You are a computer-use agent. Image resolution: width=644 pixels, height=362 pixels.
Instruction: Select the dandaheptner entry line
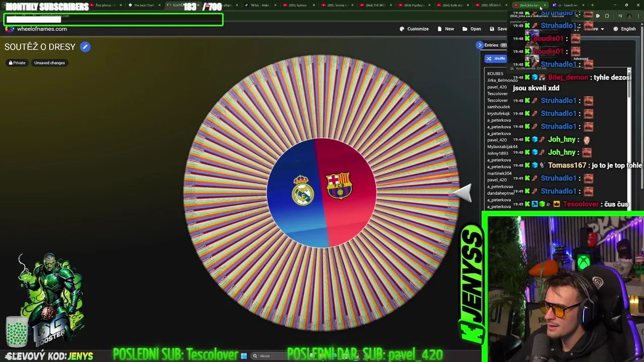pos(501,193)
